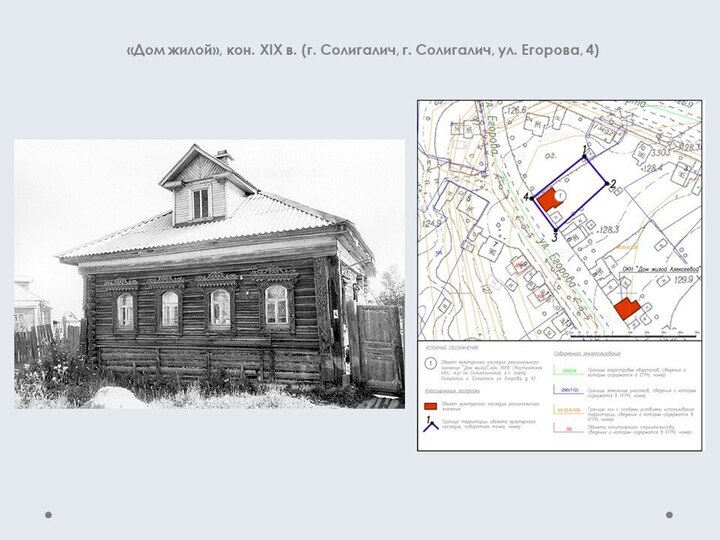720x540 pixels.
Task: Click the red 'Дом жилой Алексеева' building on the map
Action: (626, 308)
